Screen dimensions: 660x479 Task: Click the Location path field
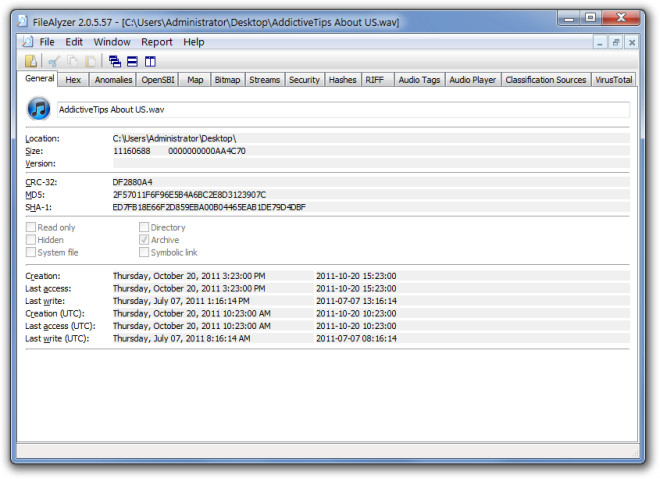pos(371,138)
